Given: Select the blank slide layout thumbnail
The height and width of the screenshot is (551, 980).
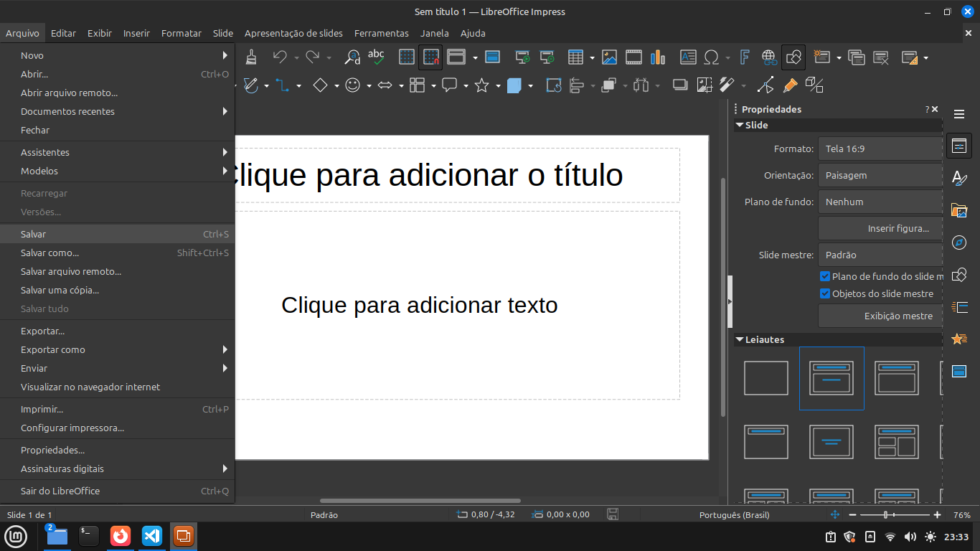Looking at the screenshot, I should 766,378.
